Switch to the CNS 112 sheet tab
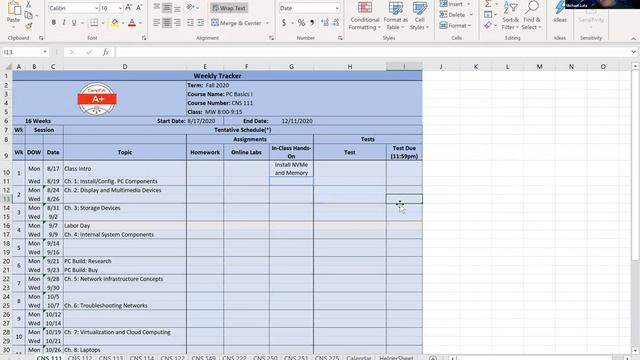The height and width of the screenshot is (360, 640). coord(80,358)
